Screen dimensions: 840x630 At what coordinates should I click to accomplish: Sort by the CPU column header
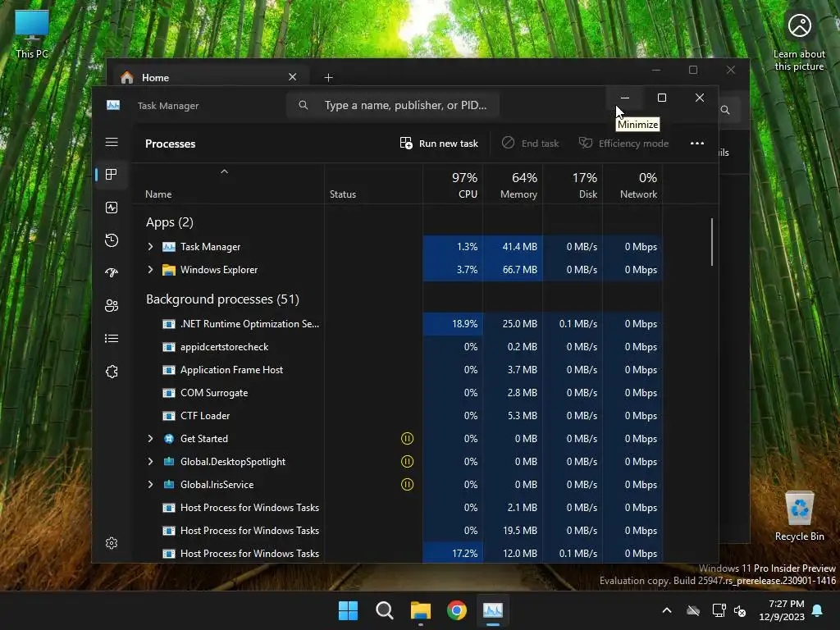point(453,185)
